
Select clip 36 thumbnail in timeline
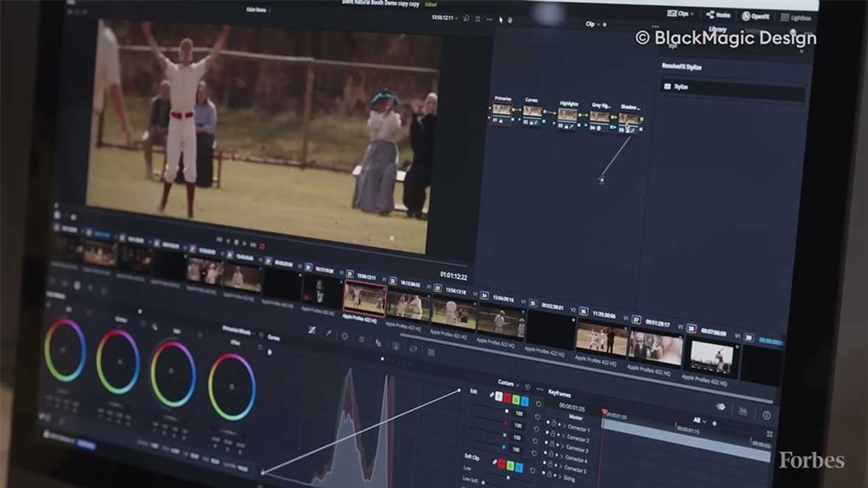(x=602, y=340)
